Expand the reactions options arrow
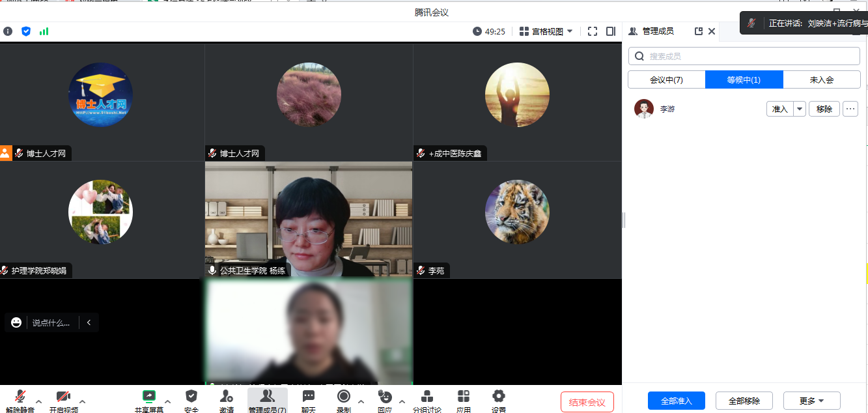868x413 pixels. point(402,401)
